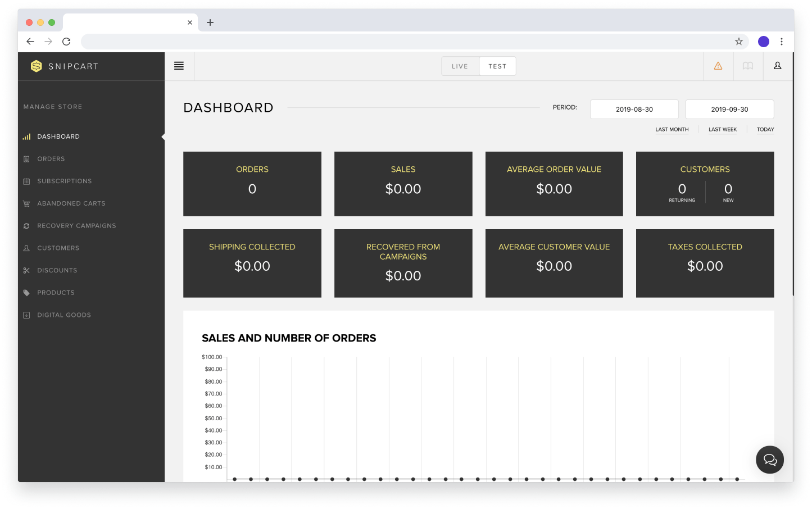Switch the store to LIVE mode

point(460,66)
